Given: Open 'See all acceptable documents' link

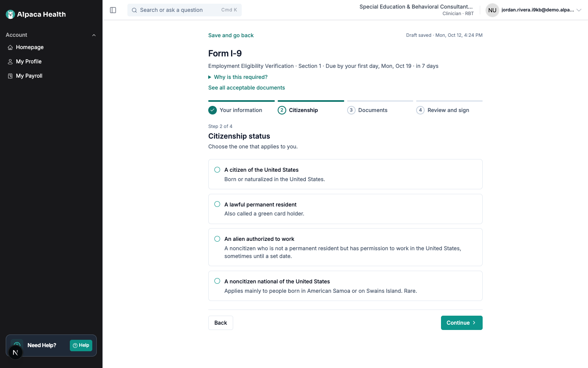Looking at the screenshot, I should click(x=247, y=88).
